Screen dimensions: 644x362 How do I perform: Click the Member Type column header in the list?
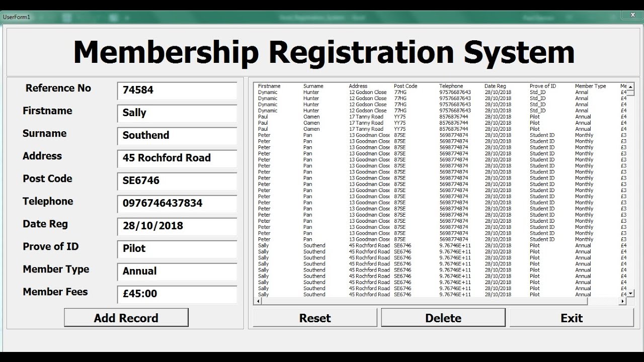click(591, 86)
